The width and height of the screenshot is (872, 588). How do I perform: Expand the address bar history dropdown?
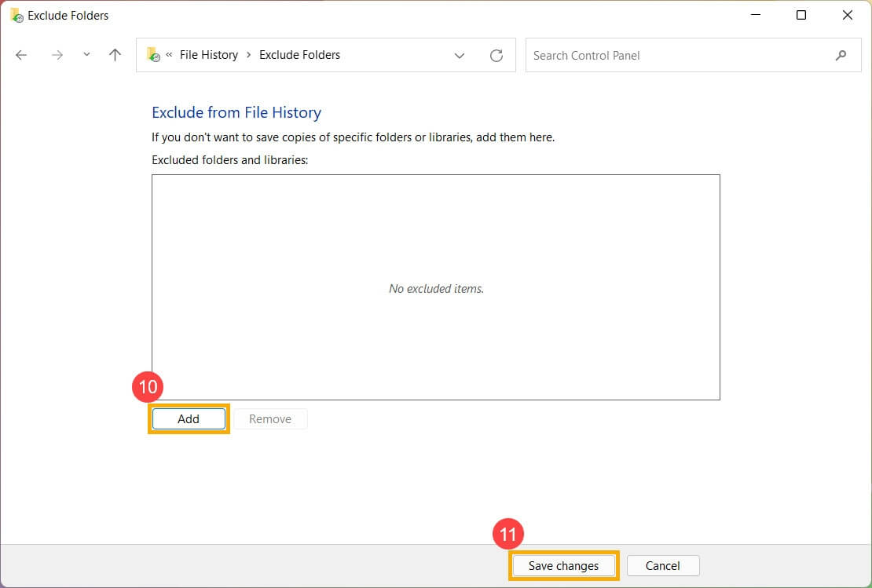[460, 56]
